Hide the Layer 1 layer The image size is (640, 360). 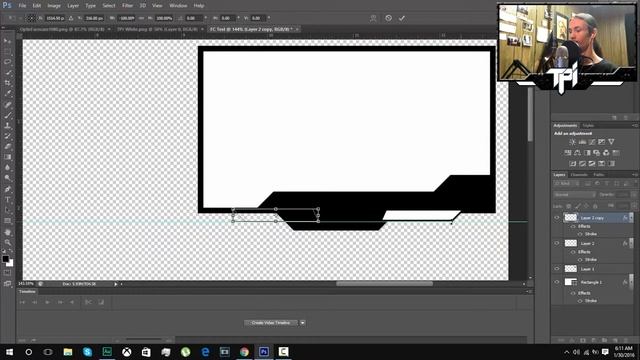click(557, 269)
